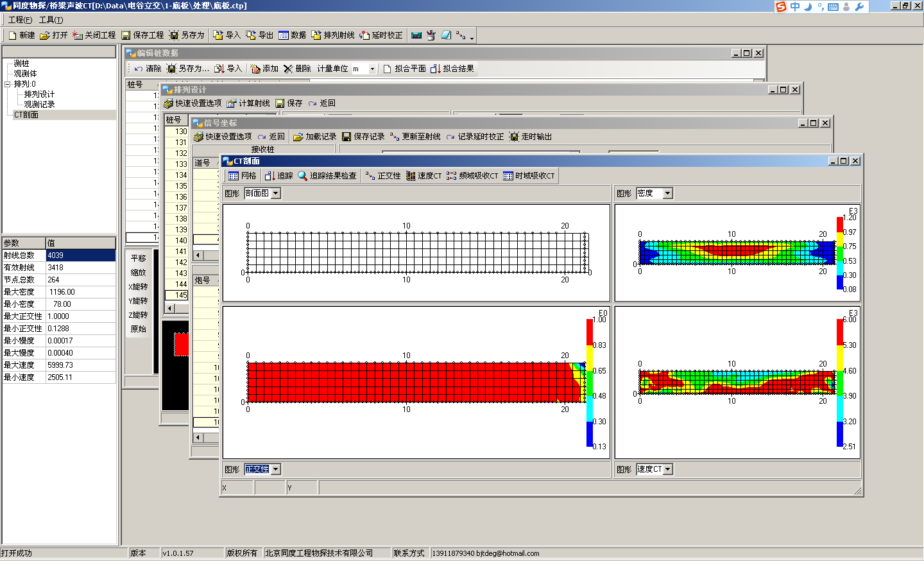This screenshot has width=924, height=561.
Task: Open the 正交性 chart-type dropdown
Action: pos(276,469)
